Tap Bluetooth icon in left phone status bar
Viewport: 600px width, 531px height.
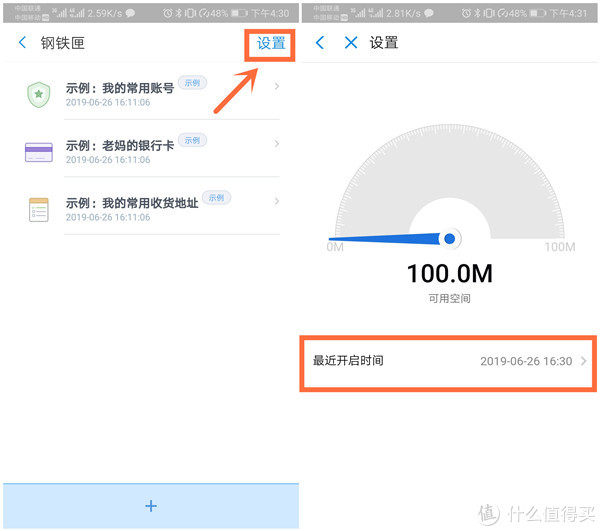[x=179, y=13]
